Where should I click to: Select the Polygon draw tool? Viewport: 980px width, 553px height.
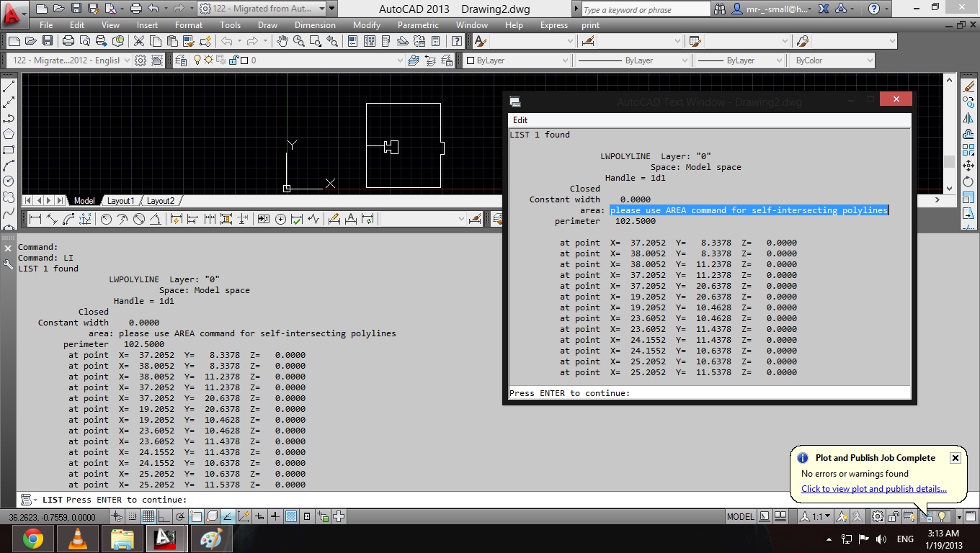(x=9, y=134)
